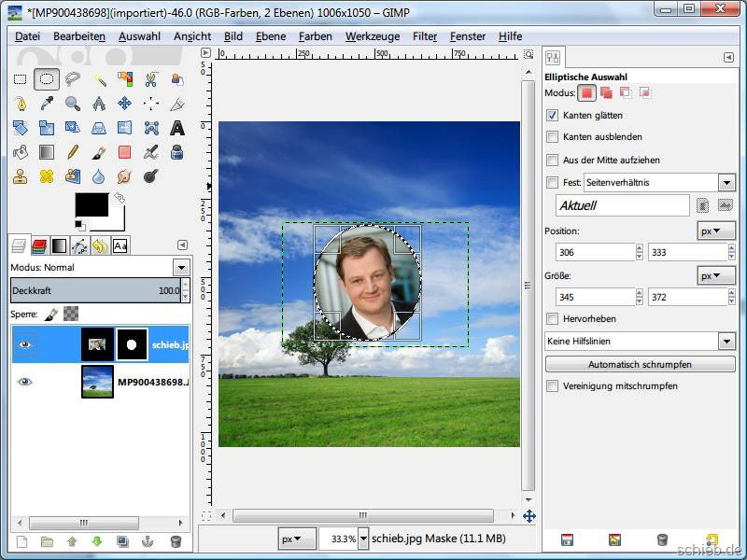Activate the Move tool
The height and width of the screenshot is (560, 747).
[x=124, y=104]
